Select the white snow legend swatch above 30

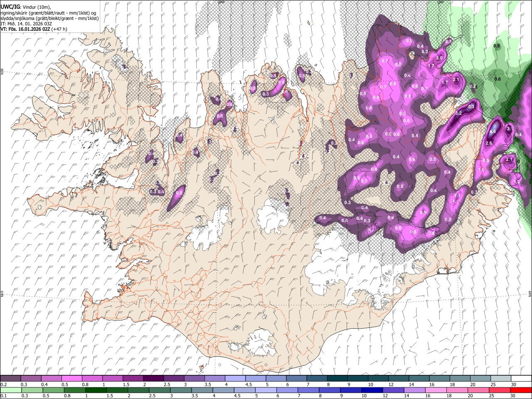point(522,378)
